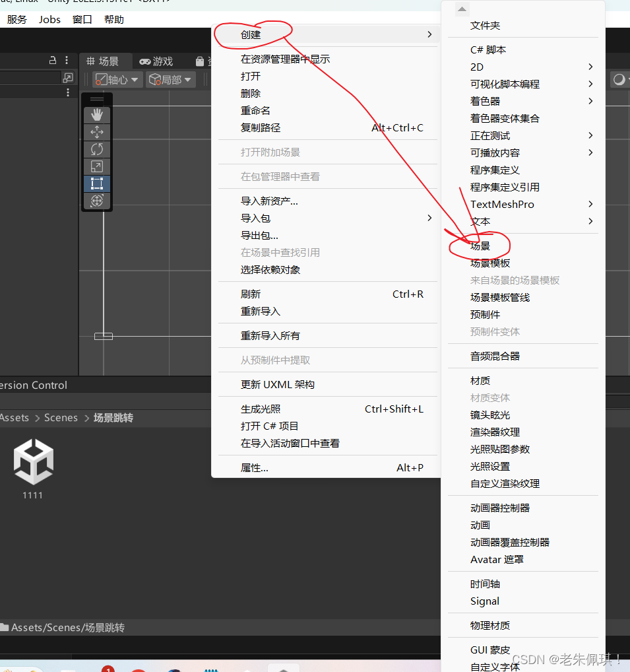This screenshot has height=672, width=630.
Task: Expand the 创建 submenu
Action: click(326, 35)
